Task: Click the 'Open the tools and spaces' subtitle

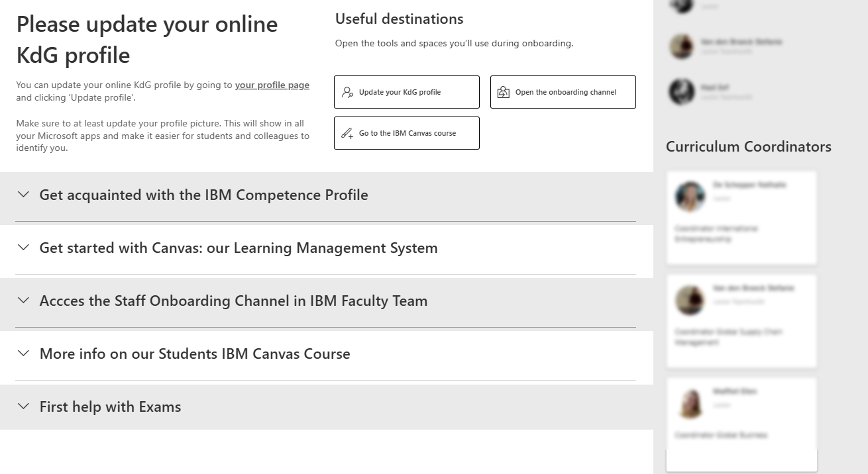Action: coord(454,43)
